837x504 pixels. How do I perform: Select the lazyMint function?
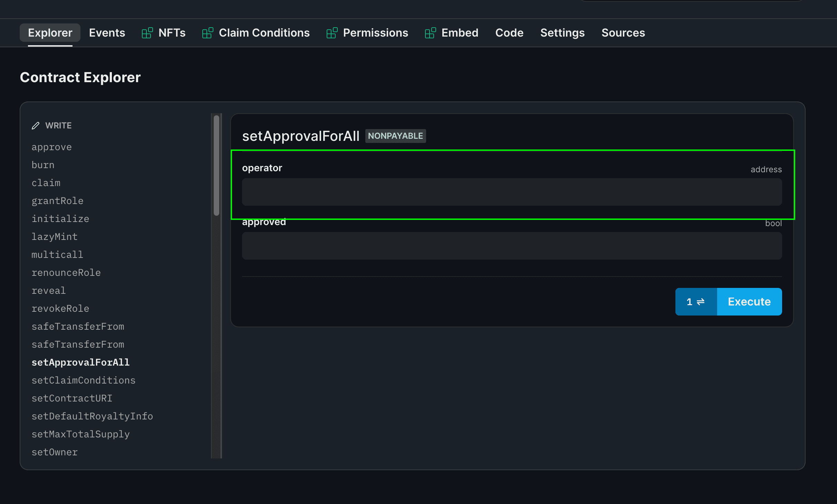point(55,237)
